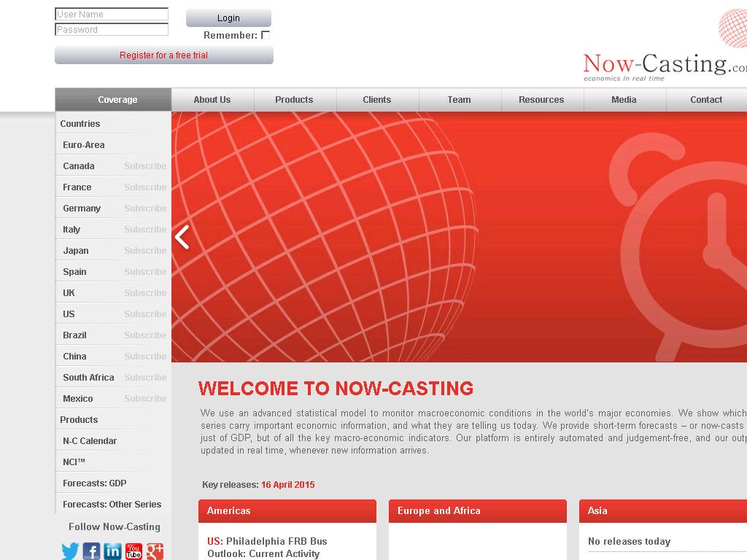
Task: Open the Coverage tab
Action: click(113, 99)
